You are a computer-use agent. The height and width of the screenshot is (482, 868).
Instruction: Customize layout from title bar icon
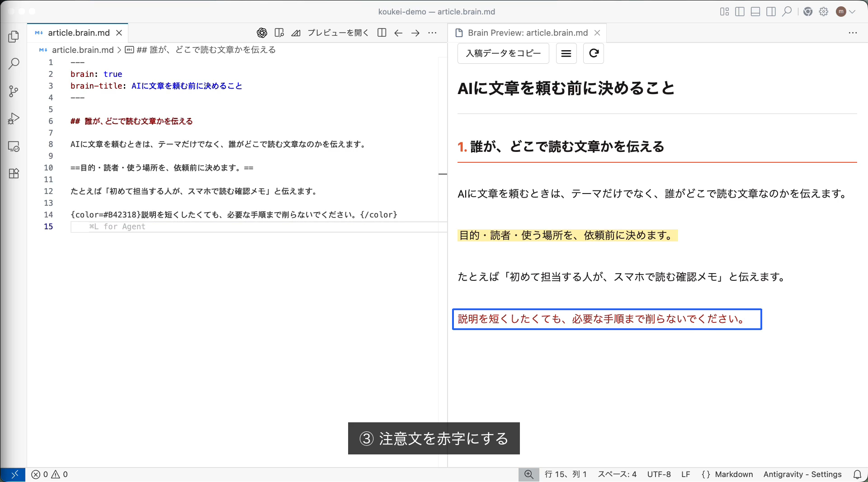point(724,12)
